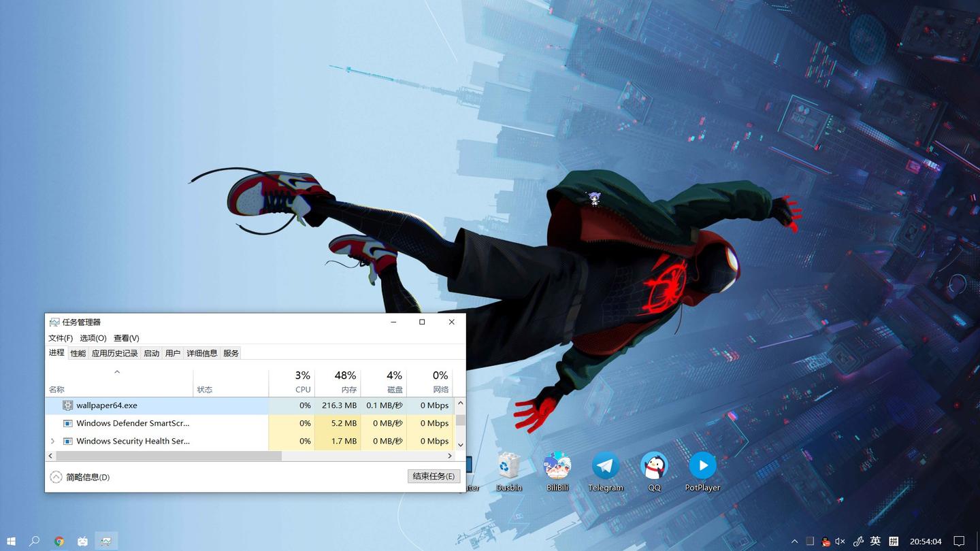Click the pen input tray icon
The height and width of the screenshot is (551, 980).
click(858, 541)
